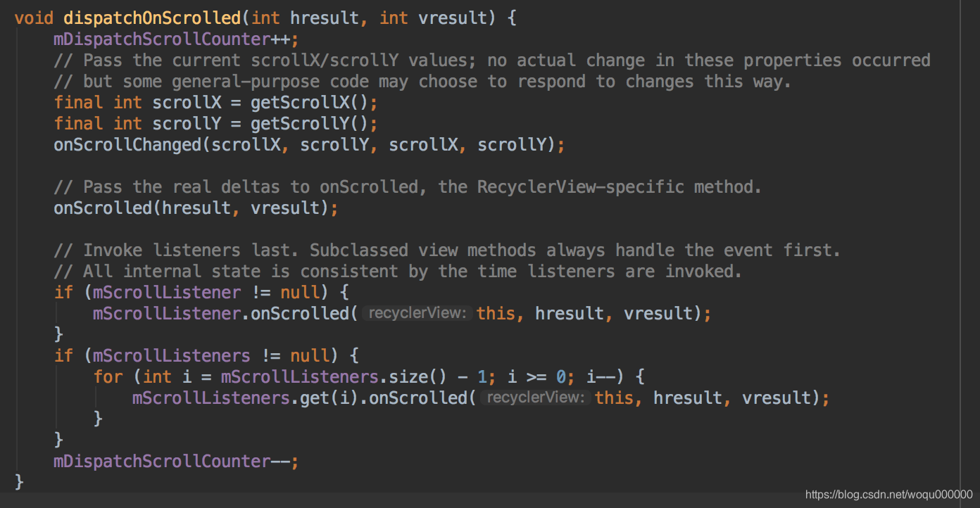Screen dimensions: 980x508
Task: Click the dispatchOnScrolled method name
Action: [x=153, y=18]
